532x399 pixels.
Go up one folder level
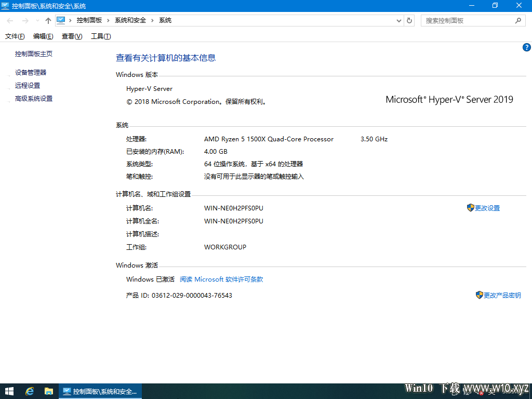48,21
